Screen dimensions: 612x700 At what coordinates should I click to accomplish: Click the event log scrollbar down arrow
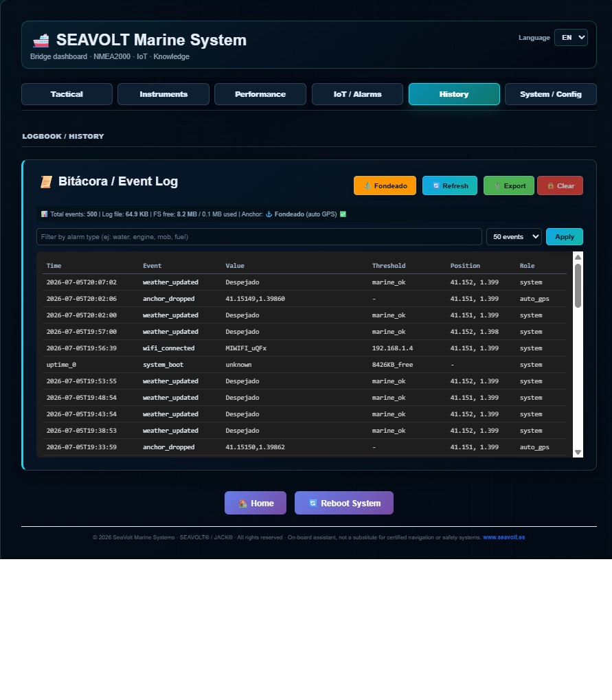coord(578,452)
